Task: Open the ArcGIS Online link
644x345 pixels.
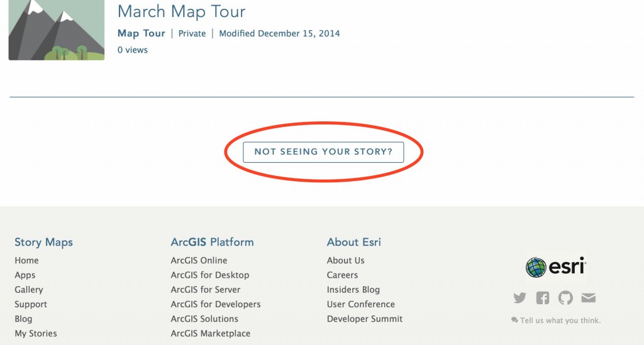Action: [x=199, y=260]
